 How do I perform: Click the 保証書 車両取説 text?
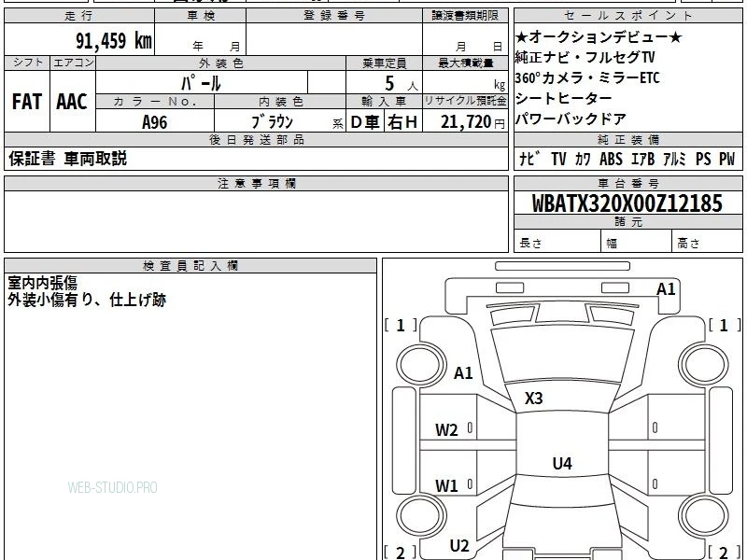tap(67, 159)
